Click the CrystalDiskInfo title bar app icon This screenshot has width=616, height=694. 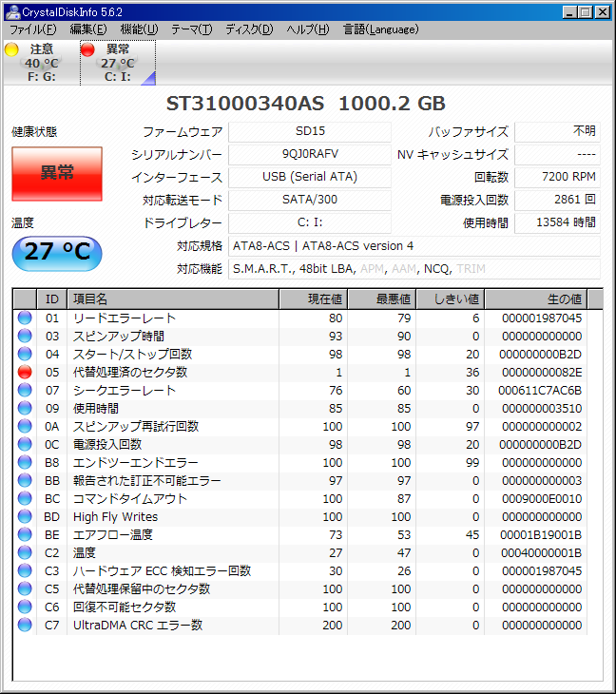pos(11,11)
